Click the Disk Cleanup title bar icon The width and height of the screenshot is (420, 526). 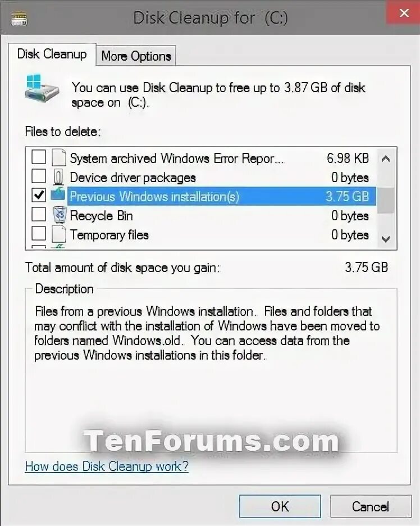coord(19,19)
